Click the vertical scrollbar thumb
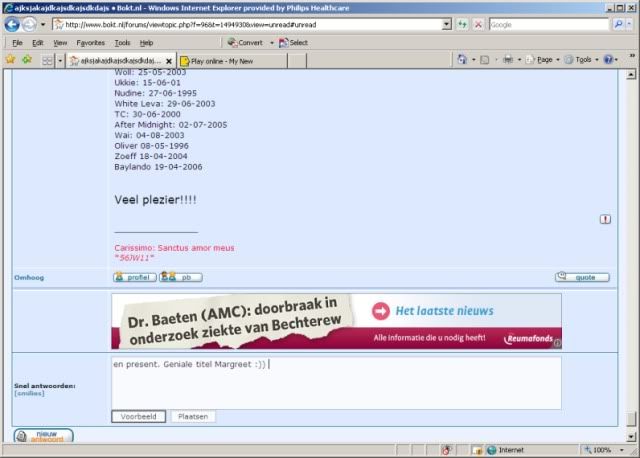This screenshot has height=458, width=640. click(631, 419)
